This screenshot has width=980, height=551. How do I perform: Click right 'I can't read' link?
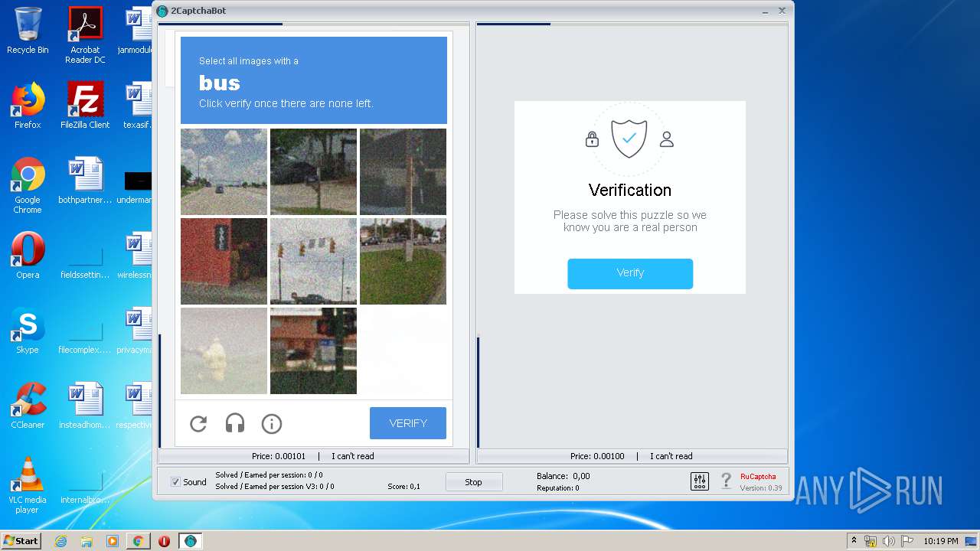point(671,456)
